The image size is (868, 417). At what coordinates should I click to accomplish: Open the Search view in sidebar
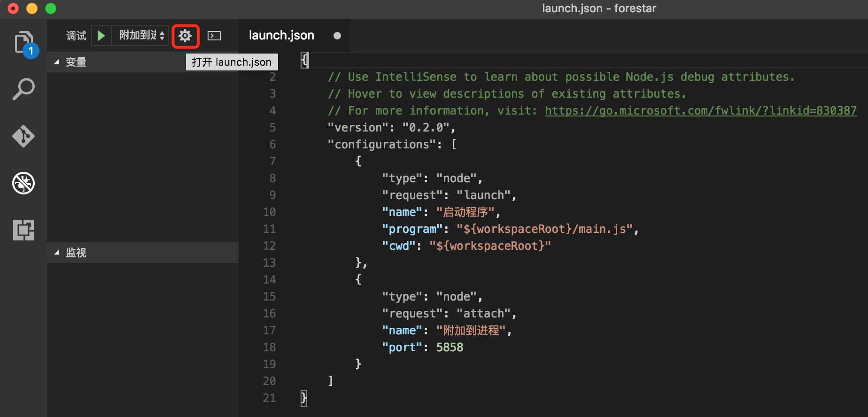click(x=23, y=89)
